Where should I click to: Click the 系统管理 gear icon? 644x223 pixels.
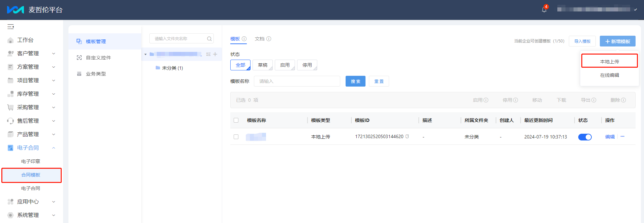pos(10,215)
